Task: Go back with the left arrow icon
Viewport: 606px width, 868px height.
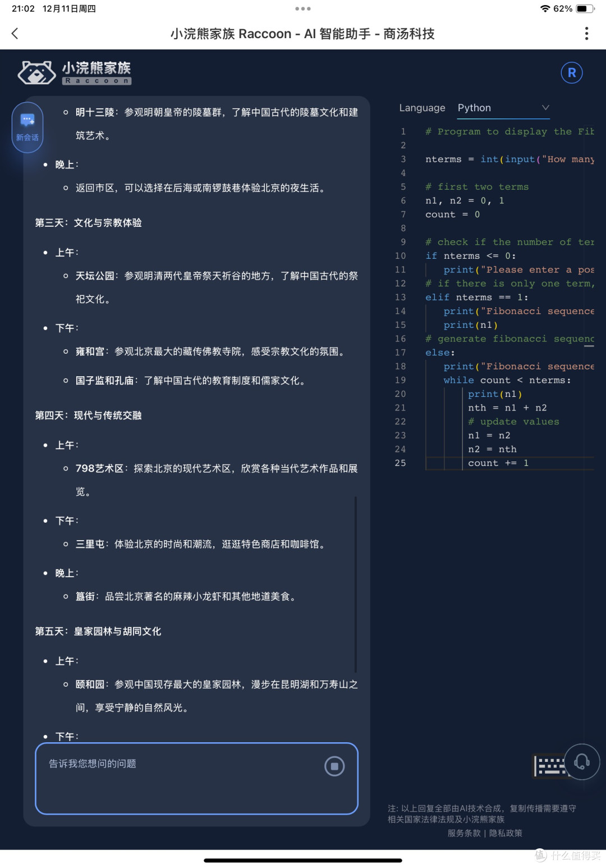Action: pos(15,34)
